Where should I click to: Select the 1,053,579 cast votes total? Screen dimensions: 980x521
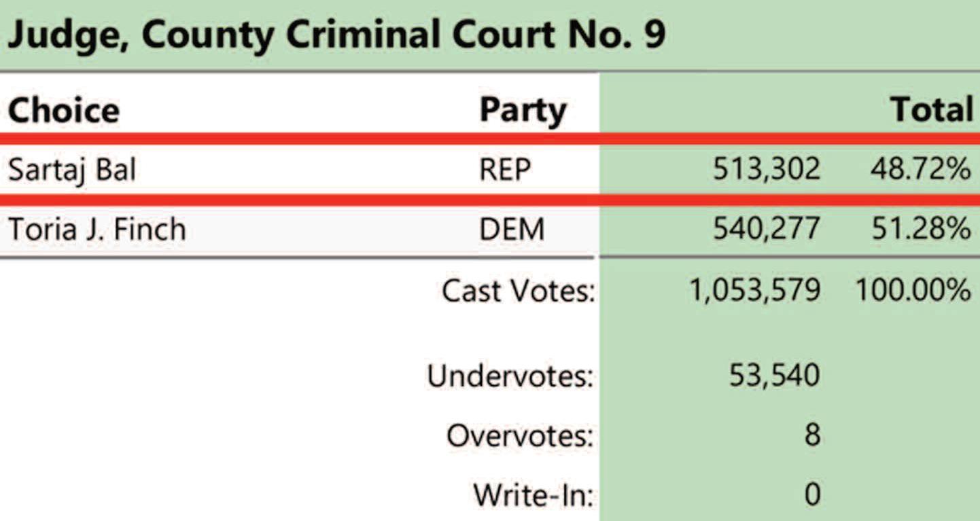click(755, 291)
